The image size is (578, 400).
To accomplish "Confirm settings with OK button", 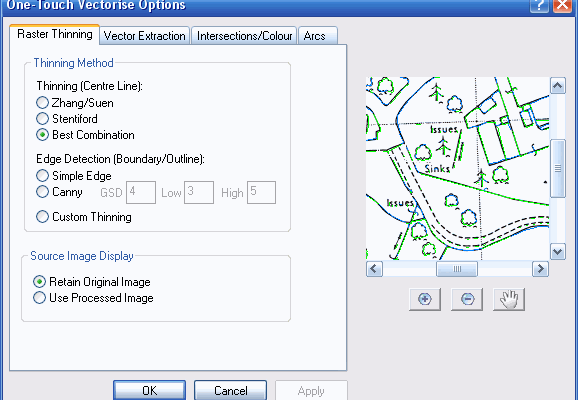I will 149,390.
